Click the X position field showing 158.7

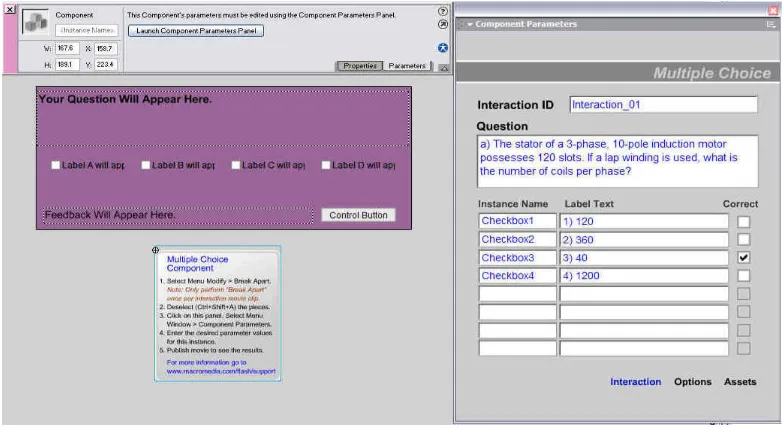click(x=106, y=48)
